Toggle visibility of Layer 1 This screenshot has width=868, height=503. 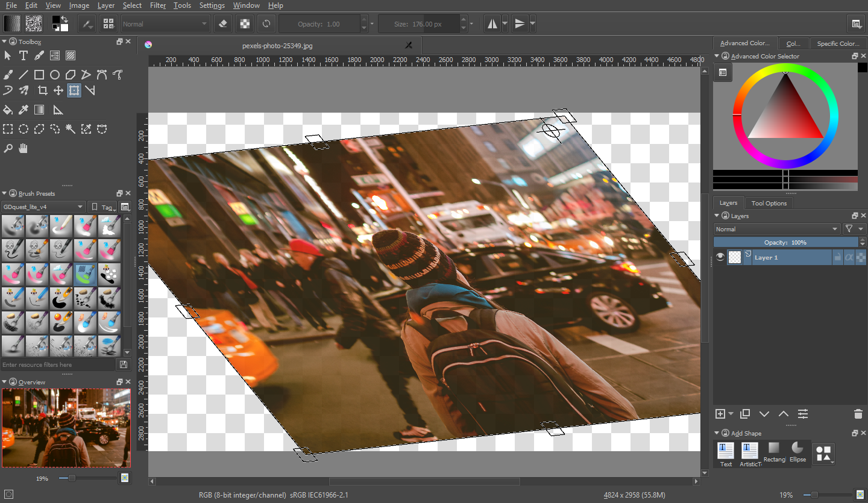point(720,257)
